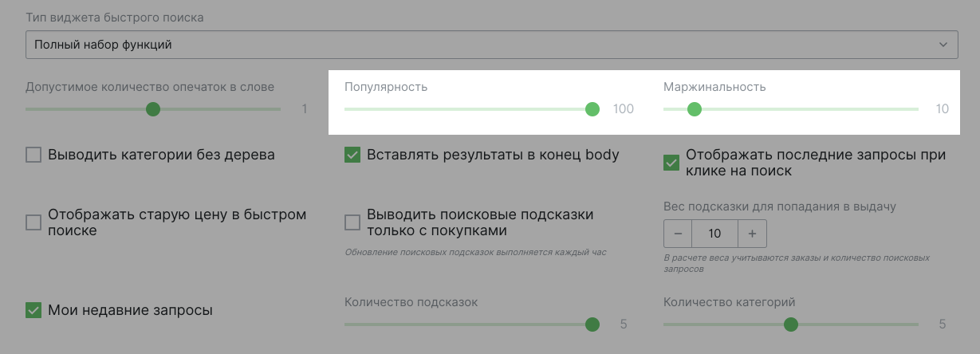Uncheck 'Вставлять результаты в конец body'

click(352, 155)
